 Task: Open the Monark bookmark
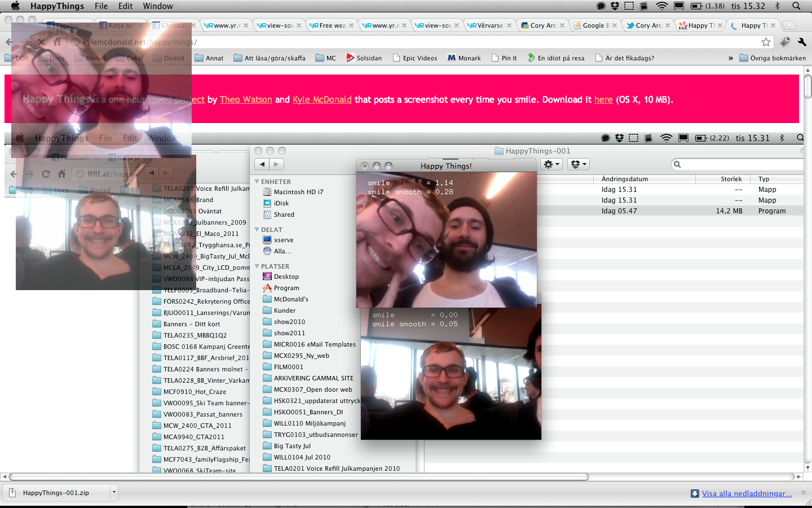464,58
